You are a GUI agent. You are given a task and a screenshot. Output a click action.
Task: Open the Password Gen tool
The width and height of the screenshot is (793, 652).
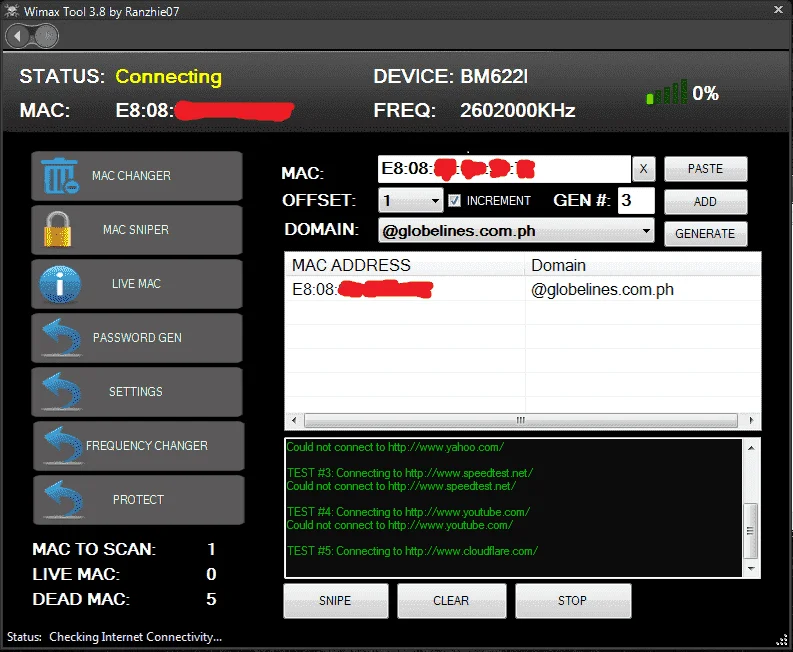(137, 338)
